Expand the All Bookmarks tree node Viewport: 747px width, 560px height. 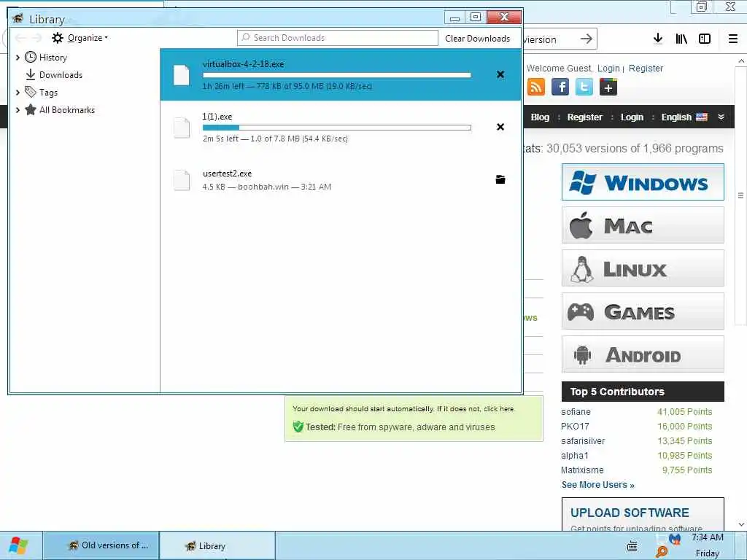tap(18, 110)
